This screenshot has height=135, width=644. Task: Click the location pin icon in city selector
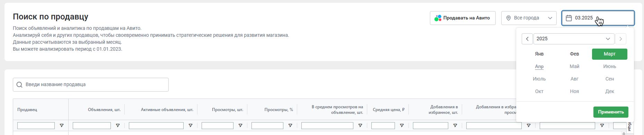coord(509,18)
